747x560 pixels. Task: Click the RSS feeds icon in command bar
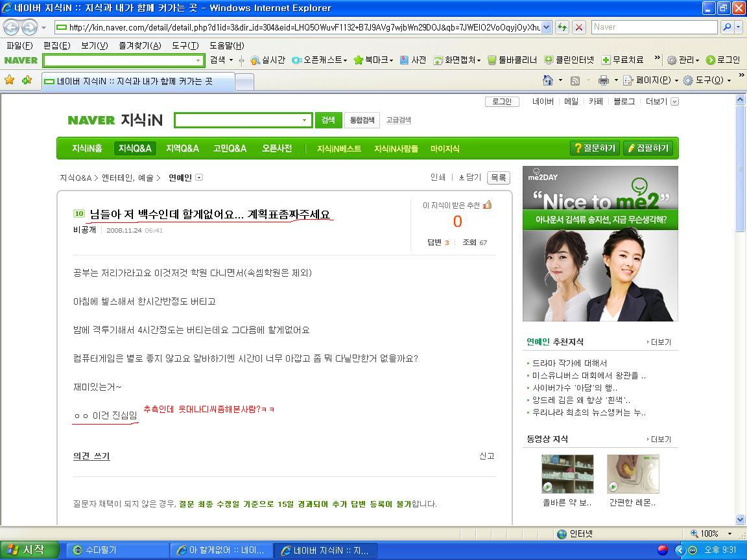click(575, 80)
